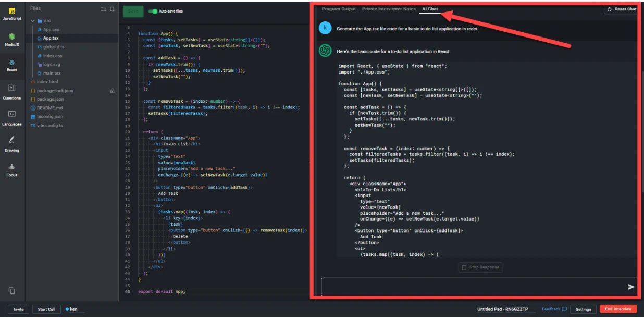The image size is (644, 318).
Task: Select the React environment icon
Action: [x=12, y=65]
